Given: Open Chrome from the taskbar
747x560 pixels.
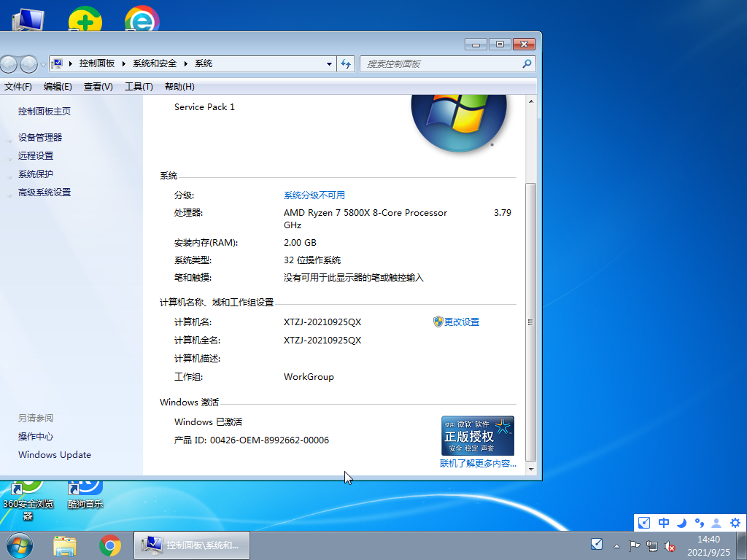Looking at the screenshot, I should [111, 545].
